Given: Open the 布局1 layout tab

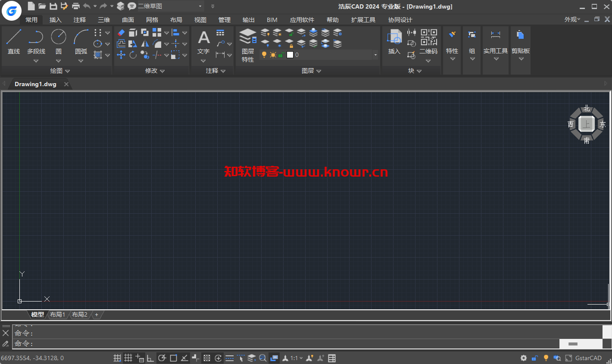Looking at the screenshot, I should (57, 314).
